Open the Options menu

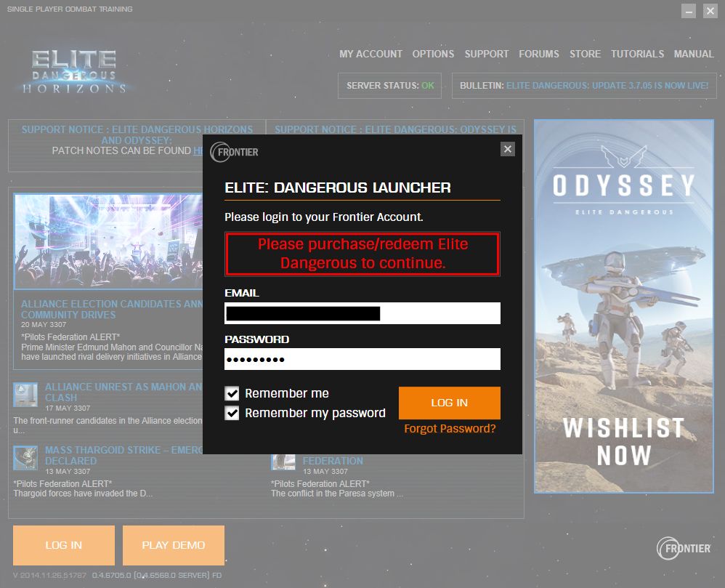(x=433, y=54)
